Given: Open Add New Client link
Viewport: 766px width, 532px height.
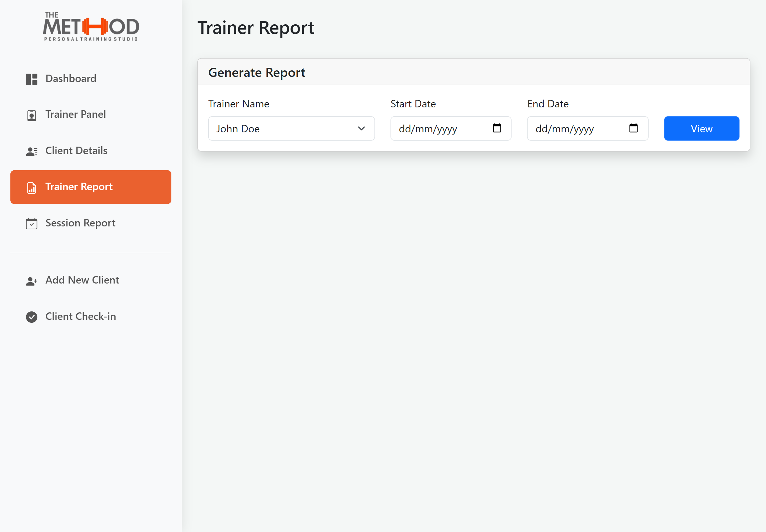Looking at the screenshot, I should point(82,280).
